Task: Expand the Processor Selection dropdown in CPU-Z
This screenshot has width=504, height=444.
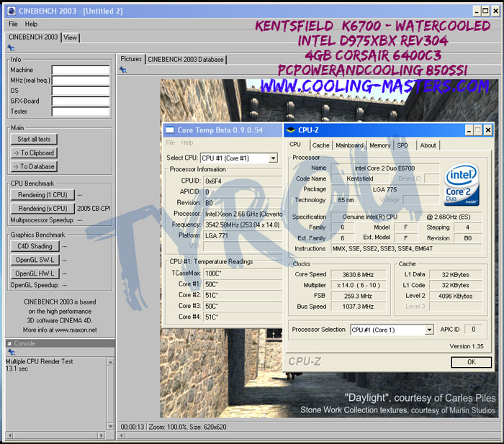Action: click(429, 330)
